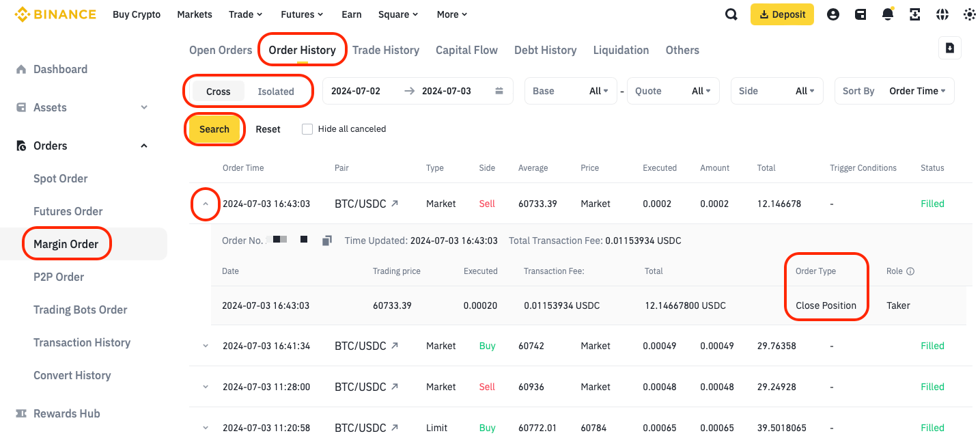The width and height of the screenshot is (980, 438).
Task: Copy the order number icon
Action: click(x=327, y=241)
